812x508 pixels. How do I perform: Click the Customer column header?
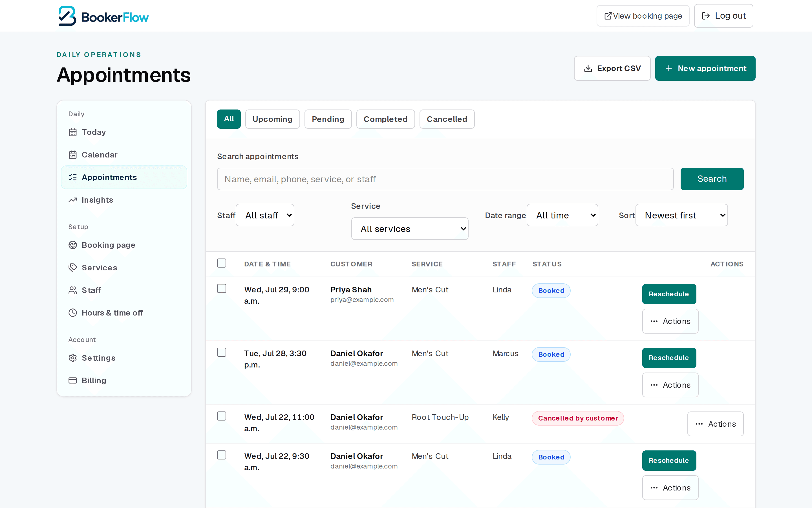[x=351, y=264]
